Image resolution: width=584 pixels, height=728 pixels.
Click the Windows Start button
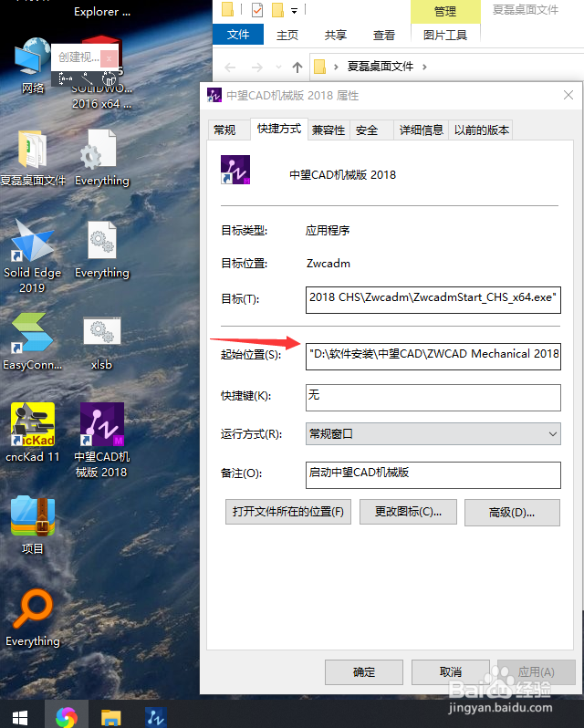20,717
